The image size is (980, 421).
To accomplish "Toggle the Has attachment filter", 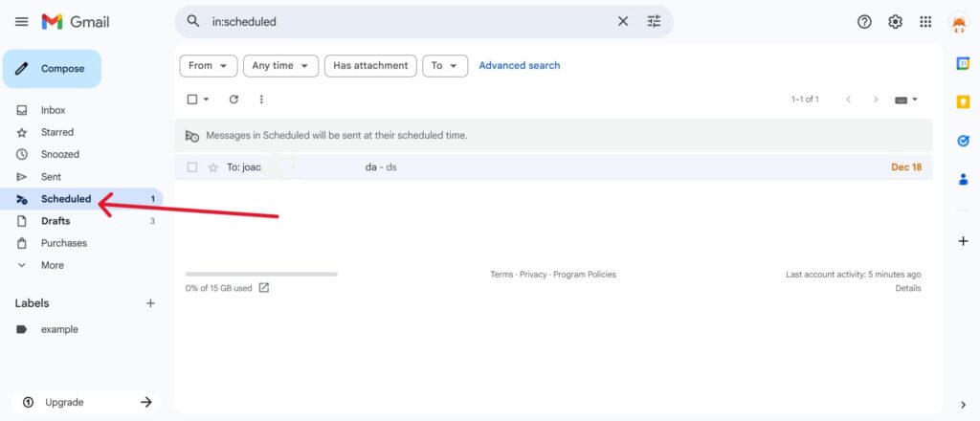I will point(370,66).
